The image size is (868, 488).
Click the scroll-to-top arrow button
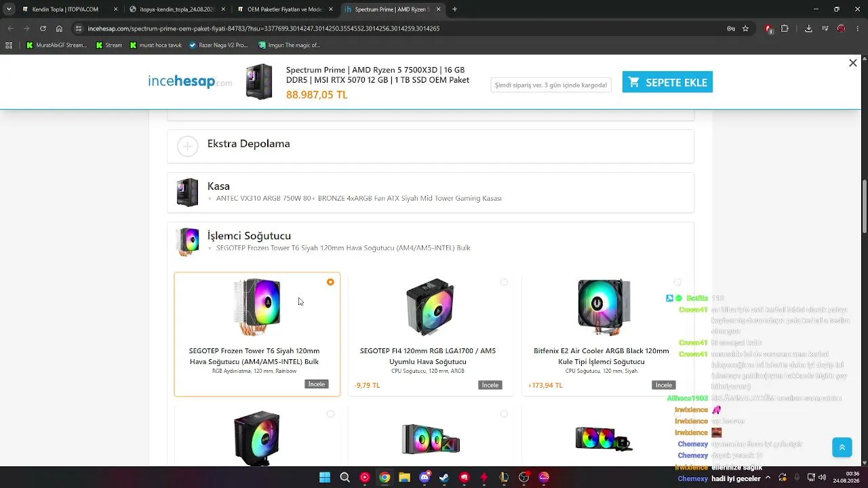pyautogui.click(x=842, y=447)
